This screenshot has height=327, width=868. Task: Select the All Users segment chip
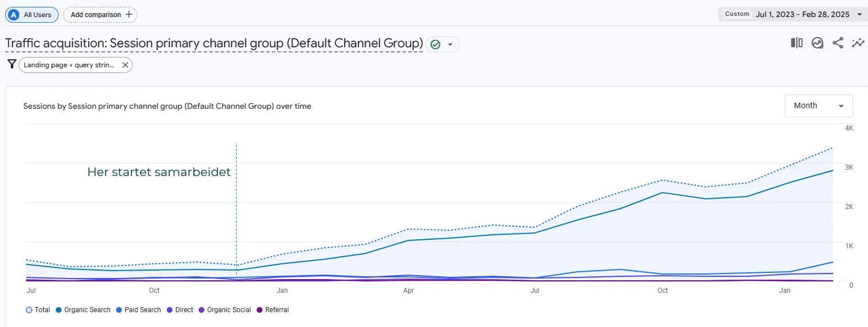point(32,15)
